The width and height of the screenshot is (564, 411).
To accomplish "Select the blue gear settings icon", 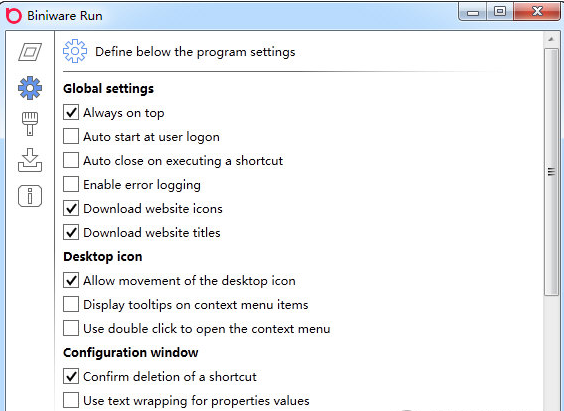I will pyautogui.click(x=30, y=88).
